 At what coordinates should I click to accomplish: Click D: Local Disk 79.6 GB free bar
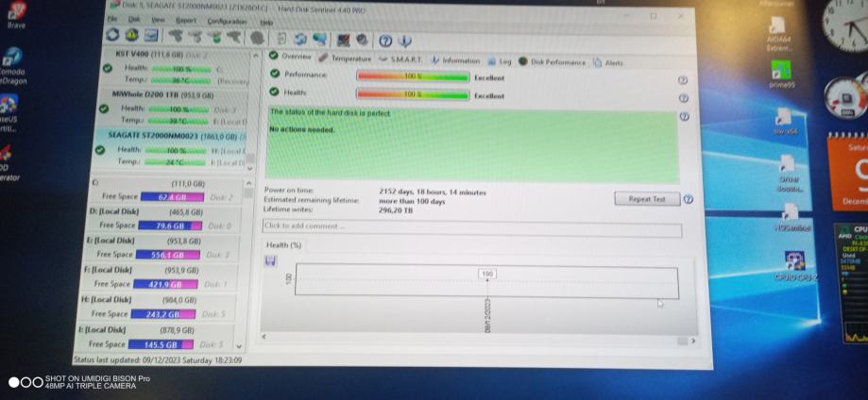pyautogui.click(x=170, y=225)
